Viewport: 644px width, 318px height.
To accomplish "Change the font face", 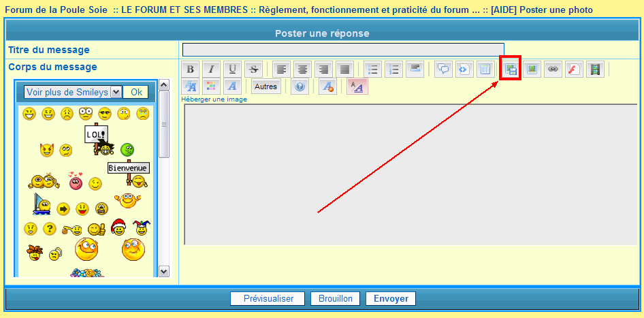I will [232, 86].
